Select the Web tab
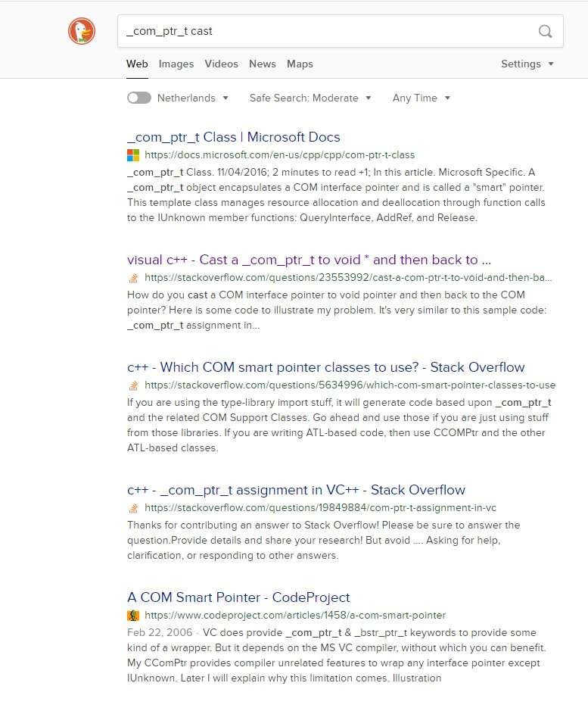This screenshot has width=588, height=711. (x=137, y=64)
